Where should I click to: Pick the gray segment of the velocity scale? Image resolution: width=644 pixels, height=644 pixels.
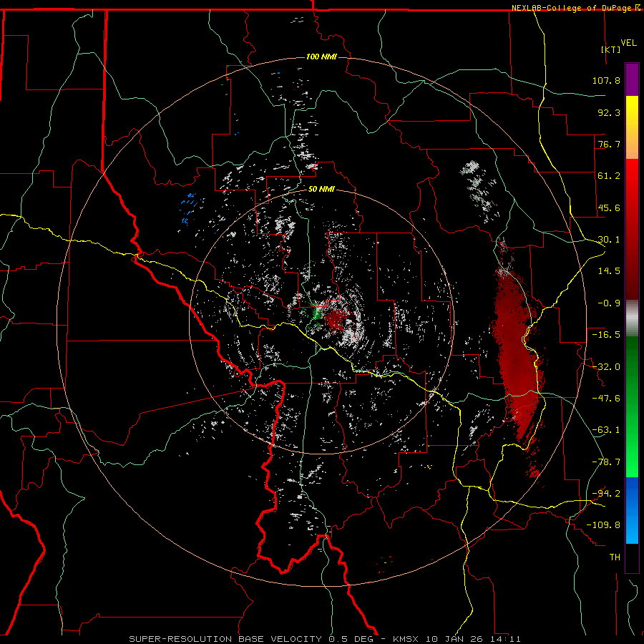point(632,318)
